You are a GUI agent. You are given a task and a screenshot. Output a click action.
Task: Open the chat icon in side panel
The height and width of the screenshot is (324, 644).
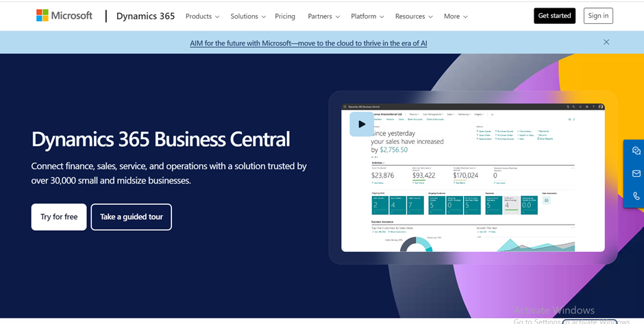pos(636,151)
